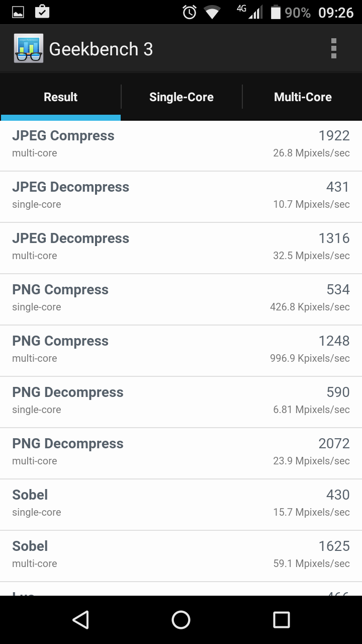
Task: Tap the Geekbench 3 app logo
Action: click(29, 49)
